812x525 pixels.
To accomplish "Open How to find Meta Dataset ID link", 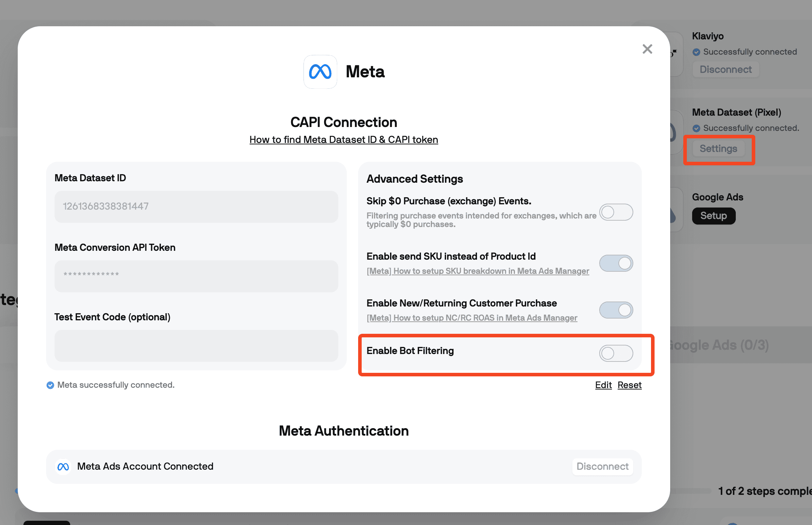I will coord(344,140).
